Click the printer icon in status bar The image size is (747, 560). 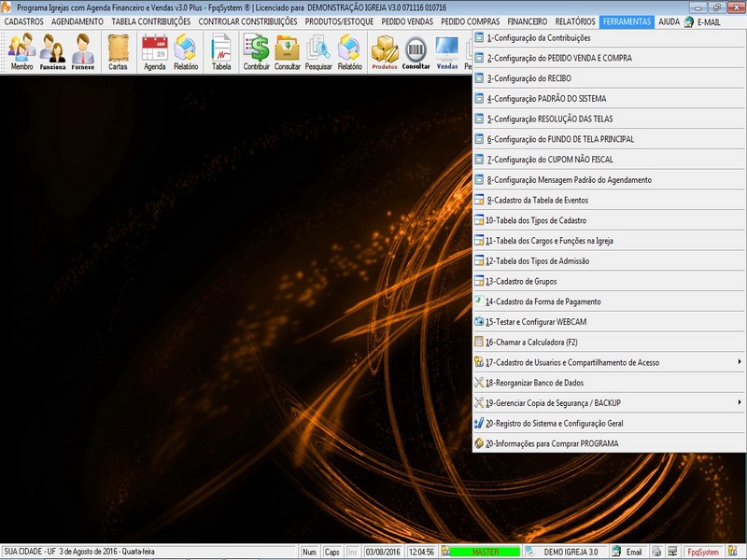[x=657, y=552]
